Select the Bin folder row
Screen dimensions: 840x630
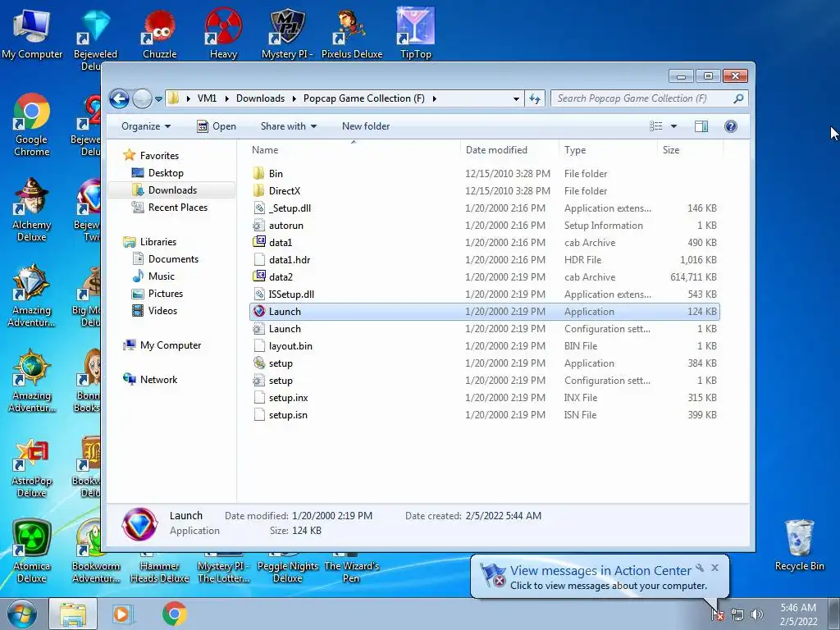[484, 174]
